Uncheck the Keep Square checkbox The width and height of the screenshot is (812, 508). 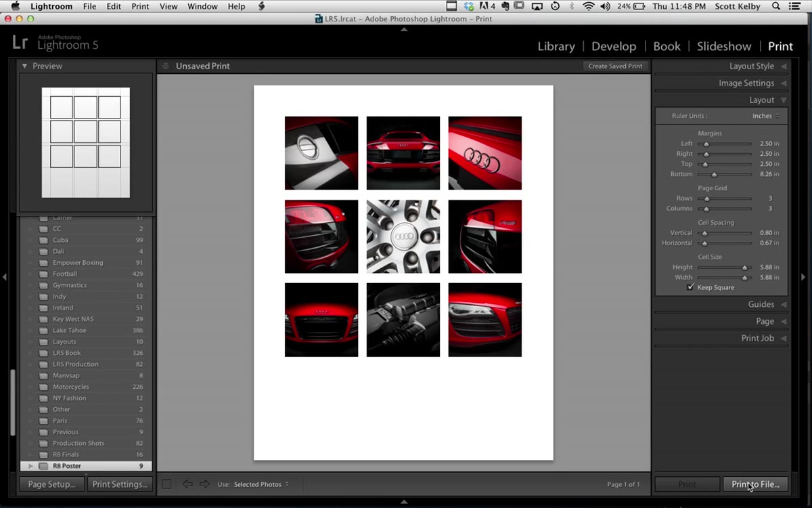(x=690, y=287)
